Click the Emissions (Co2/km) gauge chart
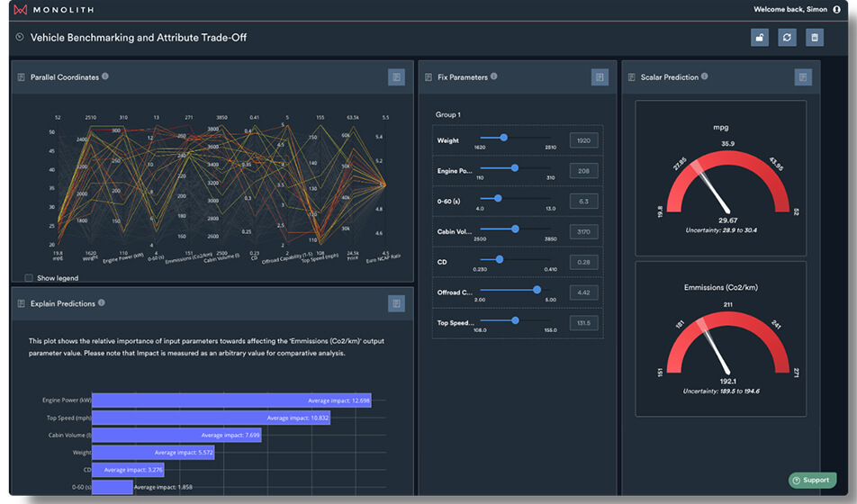857x504 pixels. coord(727,344)
